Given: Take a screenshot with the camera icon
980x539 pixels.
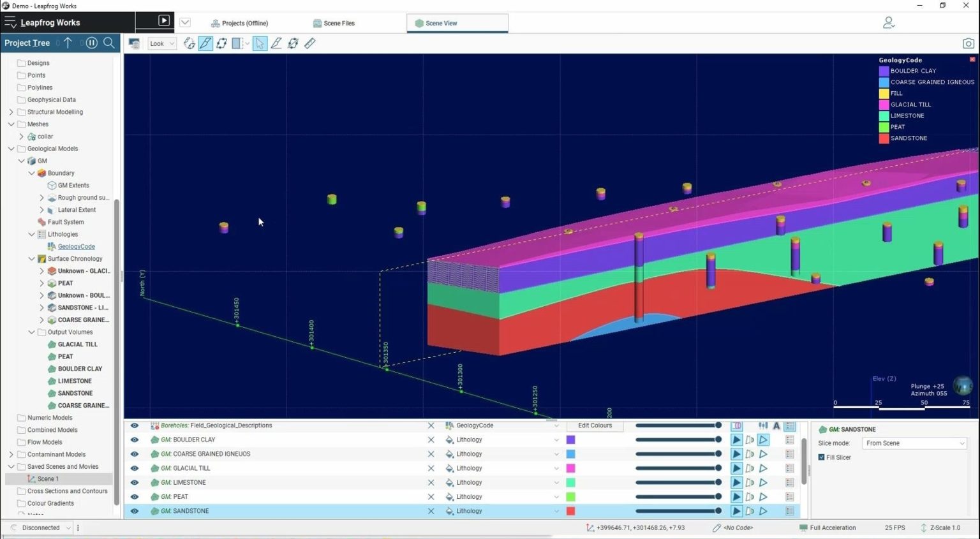Looking at the screenshot, I should 968,43.
